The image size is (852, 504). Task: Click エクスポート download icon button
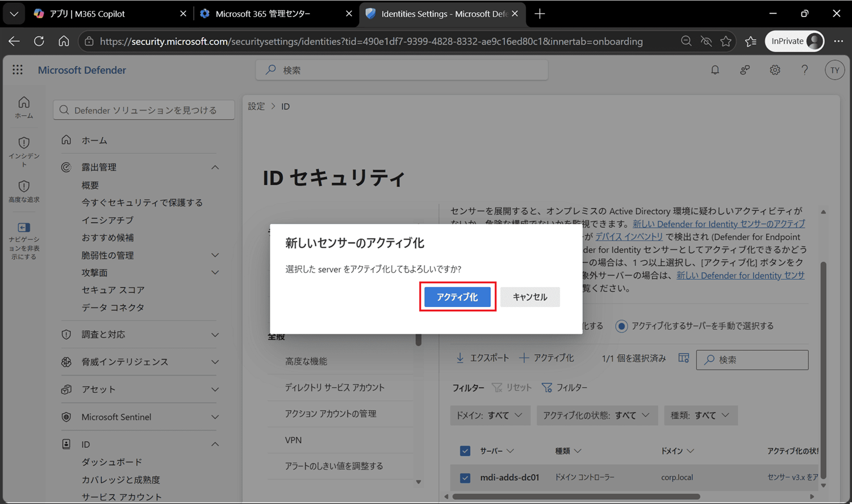(483, 358)
